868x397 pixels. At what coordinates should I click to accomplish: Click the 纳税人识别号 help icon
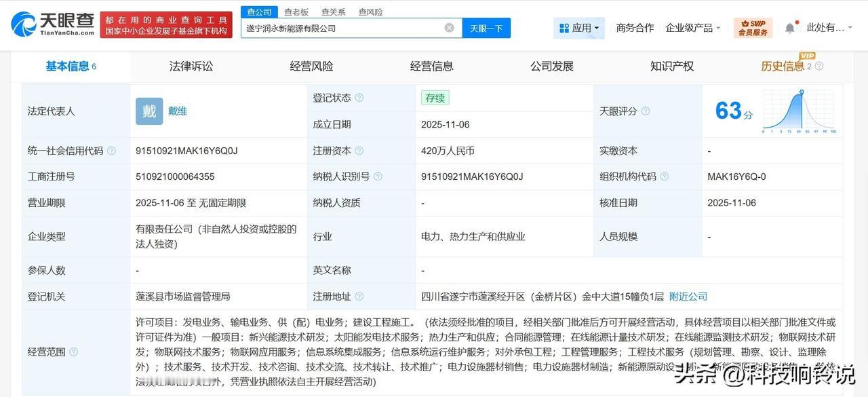(x=378, y=176)
